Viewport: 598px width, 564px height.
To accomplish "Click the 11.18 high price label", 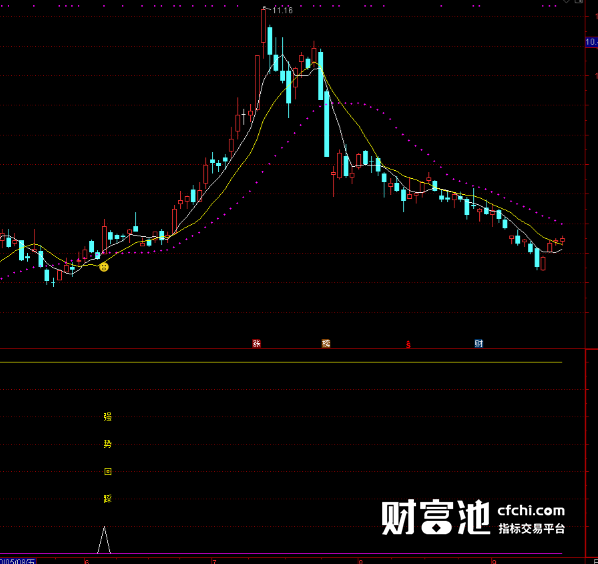I will (x=282, y=10).
